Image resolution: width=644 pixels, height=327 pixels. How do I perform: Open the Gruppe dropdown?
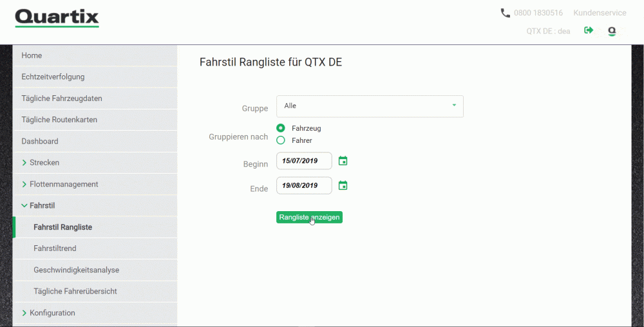[x=370, y=106]
